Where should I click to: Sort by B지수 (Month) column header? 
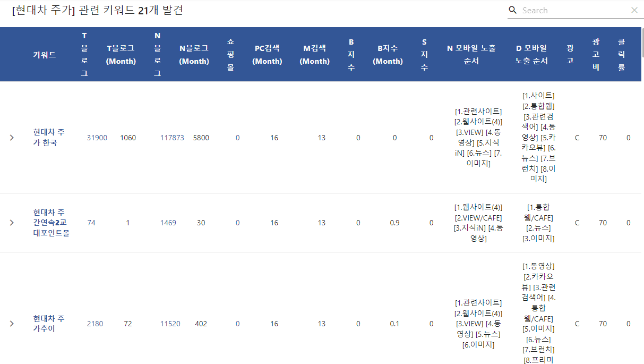[x=388, y=55]
